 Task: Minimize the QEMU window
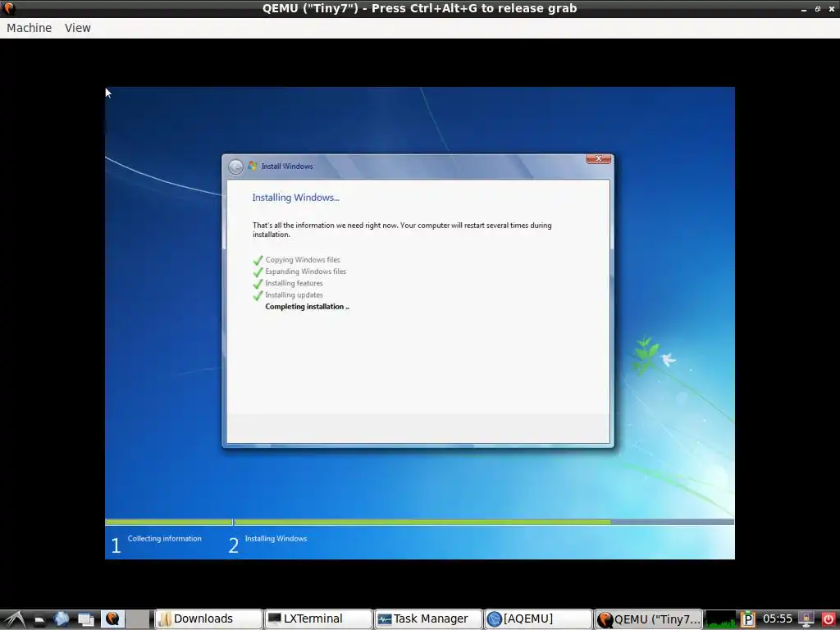pyautogui.click(x=804, y=9)
